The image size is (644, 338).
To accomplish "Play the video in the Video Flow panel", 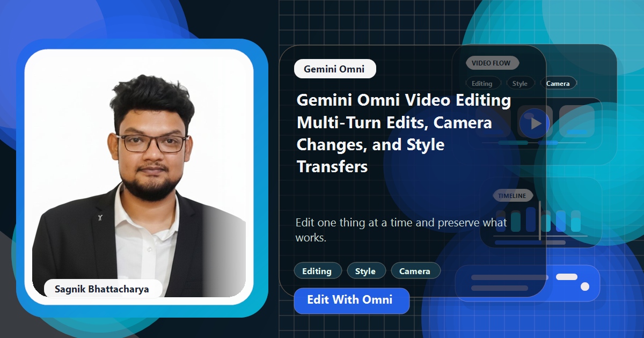I will point(535,123).
